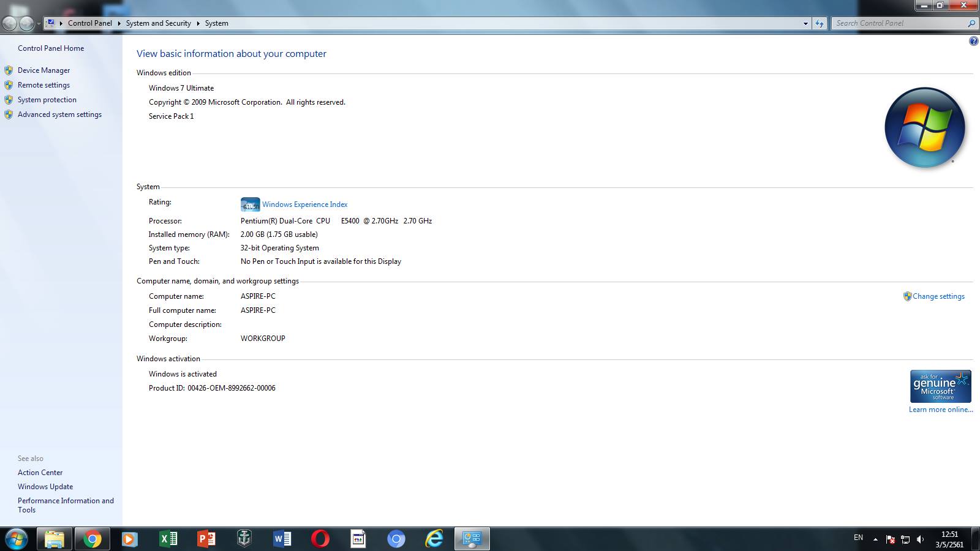Expand the arrow after Control Panel breadcrumb
The width and height of the screenshot is (980, 551).
[119, 23]
